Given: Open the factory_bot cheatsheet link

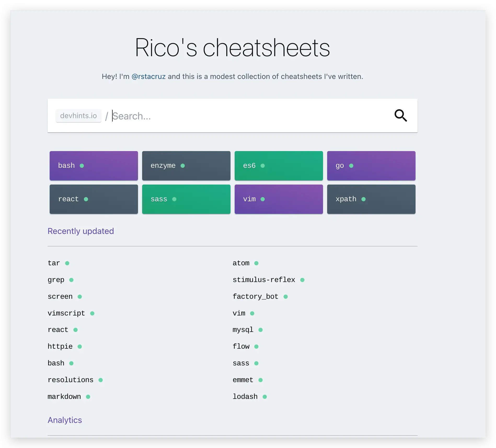Looking at the screenshot, I should (x=255, y=296).
